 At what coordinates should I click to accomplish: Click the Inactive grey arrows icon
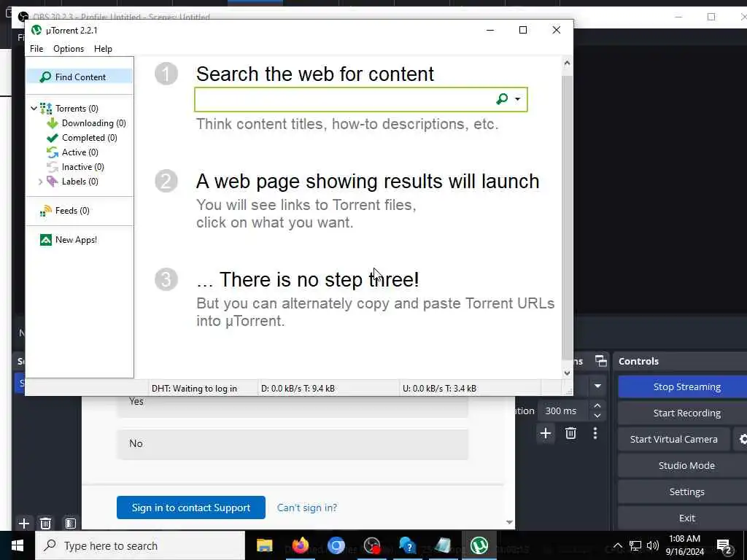(52, 167)
